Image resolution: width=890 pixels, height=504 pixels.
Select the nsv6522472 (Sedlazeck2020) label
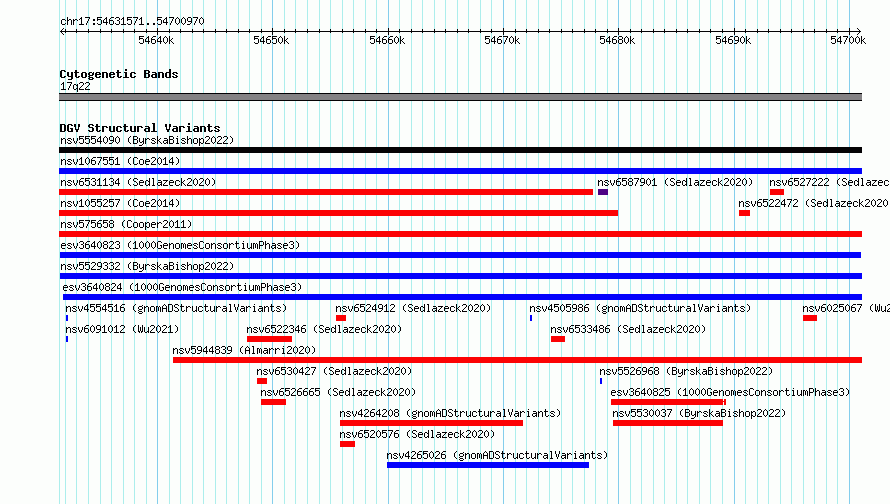pos(813,203)
